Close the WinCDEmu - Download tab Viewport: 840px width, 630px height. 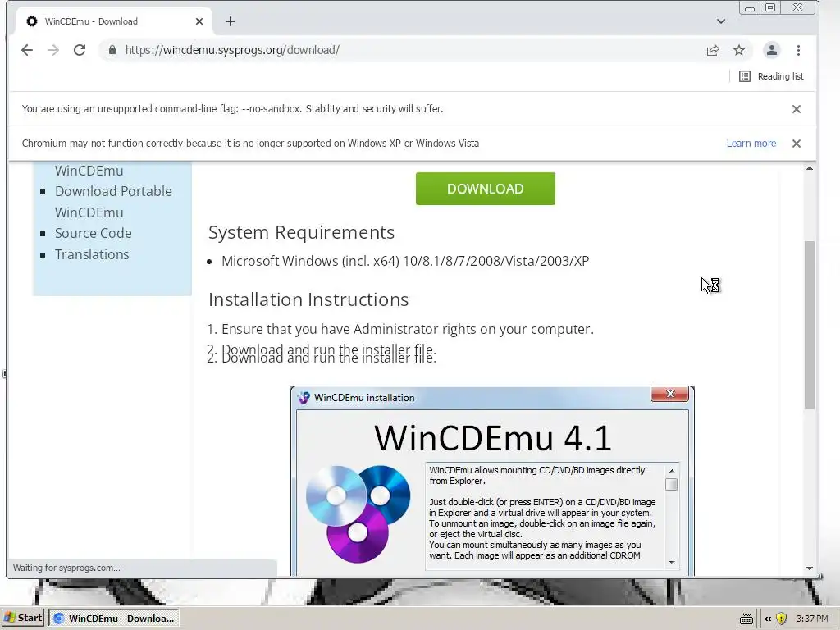tap(199, 21)
